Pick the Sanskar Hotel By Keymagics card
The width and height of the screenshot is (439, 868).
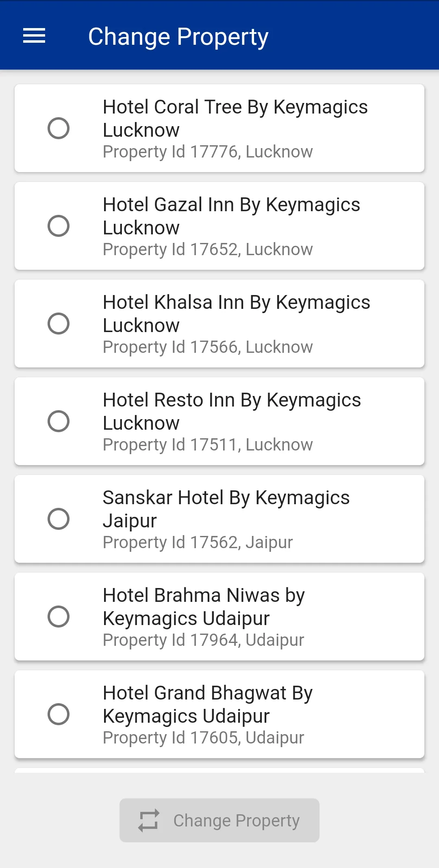219,519
